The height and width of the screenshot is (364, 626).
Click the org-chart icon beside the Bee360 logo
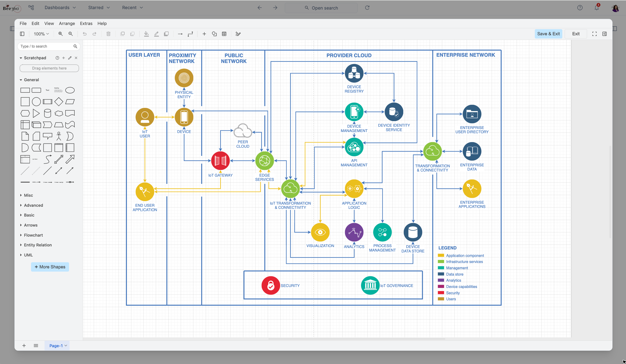pyautogui.click(x=31, y=7)
